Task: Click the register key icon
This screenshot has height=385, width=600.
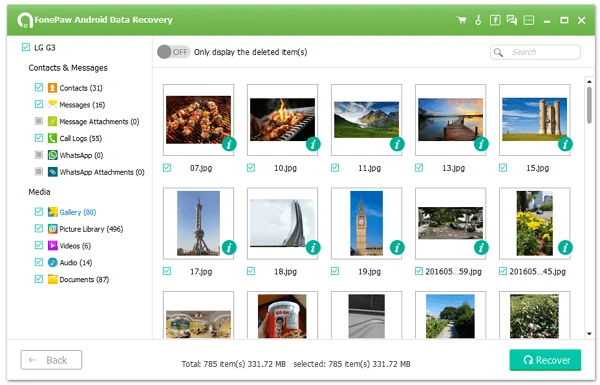Action: [x=478, y=20]
